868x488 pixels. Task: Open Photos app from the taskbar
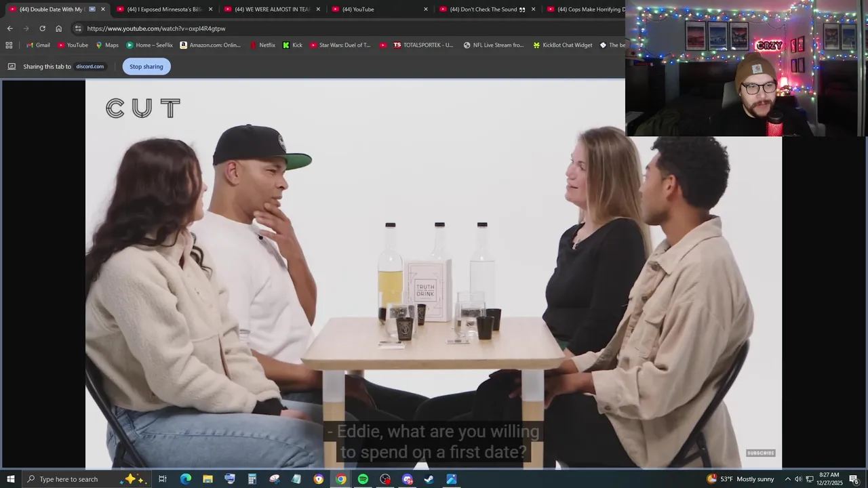(452, 479)
